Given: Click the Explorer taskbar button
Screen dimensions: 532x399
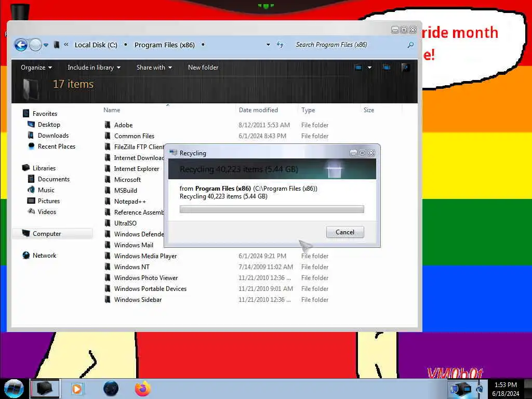Looking at the screenshot, I should point(45,389).
